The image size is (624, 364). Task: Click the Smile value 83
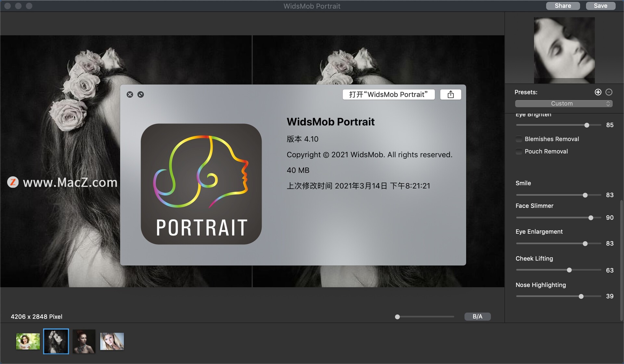coord(610,195)
